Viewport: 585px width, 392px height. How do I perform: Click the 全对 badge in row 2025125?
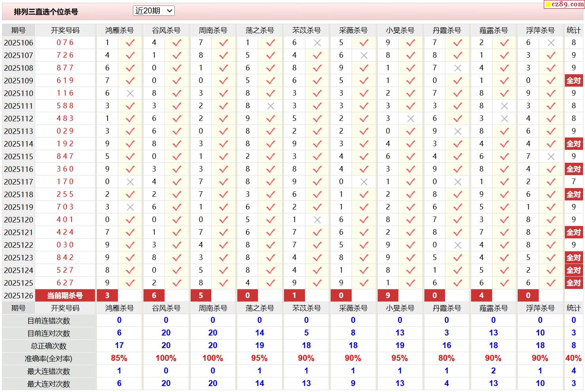pyautogui.click(x=574, y=283)
